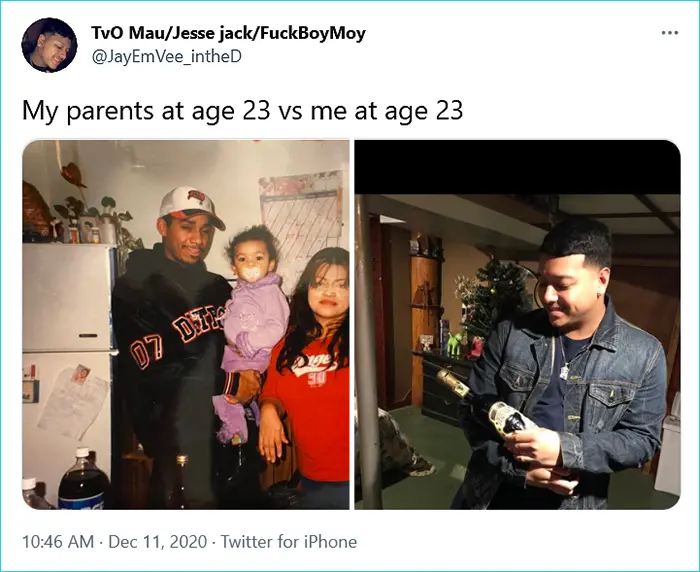700x572 pixels.
Task: Open the left family photo
Action: pos(186,325)
